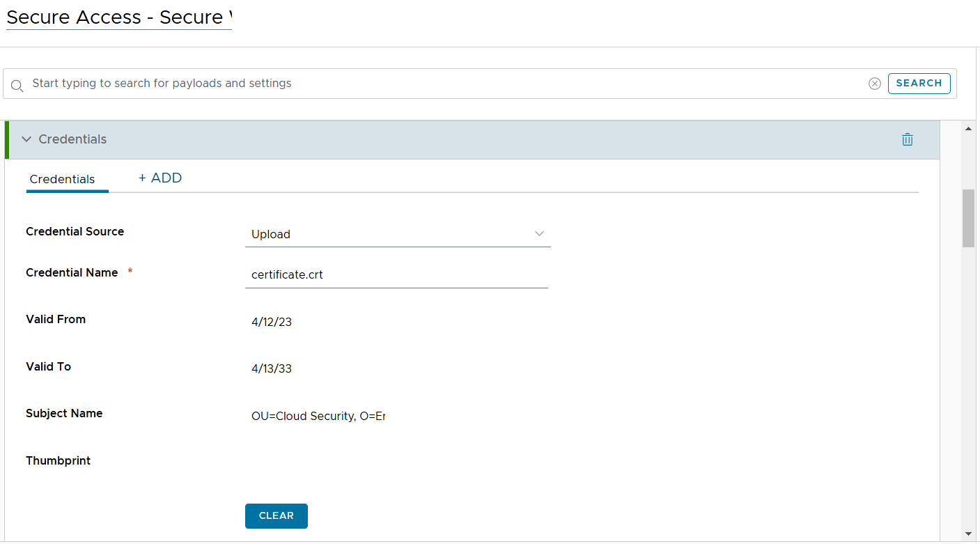Viewport: 980px width, 544px height.
Task: Click the CLEAR button
Action: point(277,516)
